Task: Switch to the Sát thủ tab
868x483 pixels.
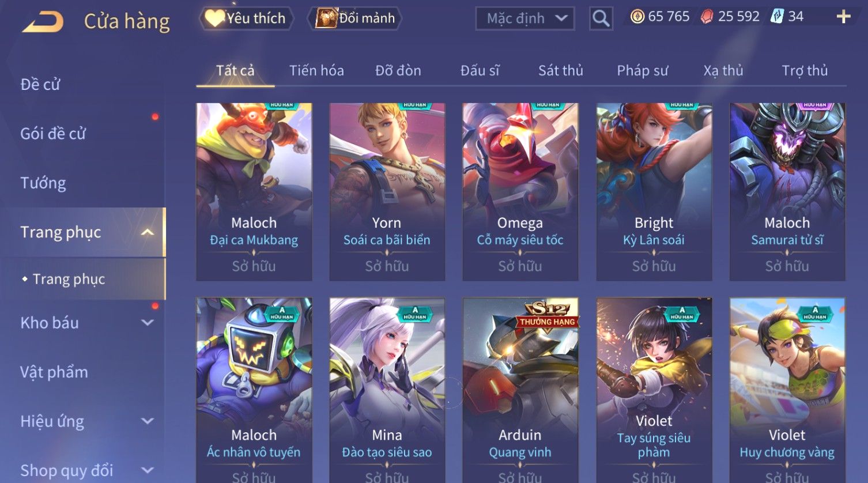Action: coord(561,71)
